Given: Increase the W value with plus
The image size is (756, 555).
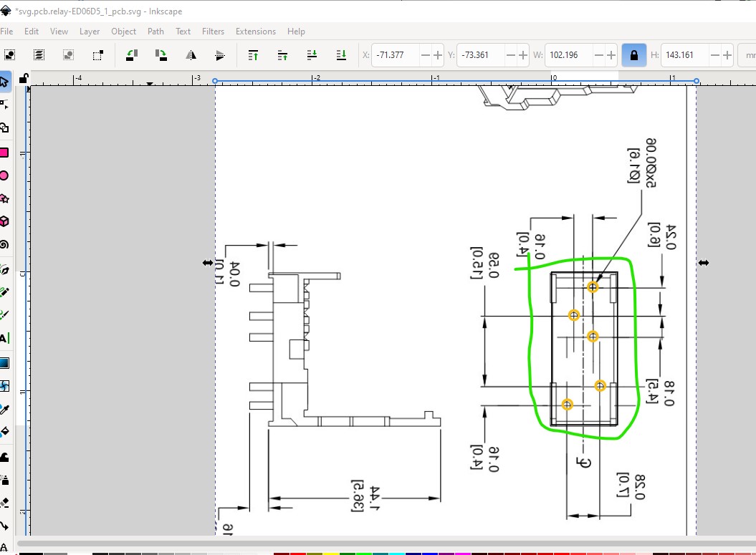Looking at the screenshot, I should (x=611, y=54).
